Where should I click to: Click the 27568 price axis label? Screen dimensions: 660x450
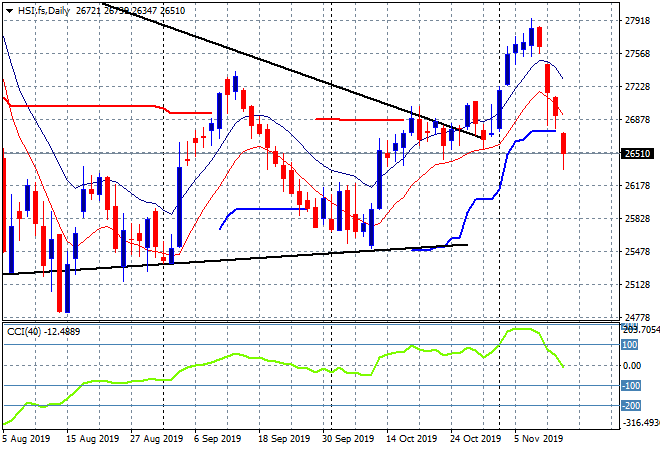(637, 54)
